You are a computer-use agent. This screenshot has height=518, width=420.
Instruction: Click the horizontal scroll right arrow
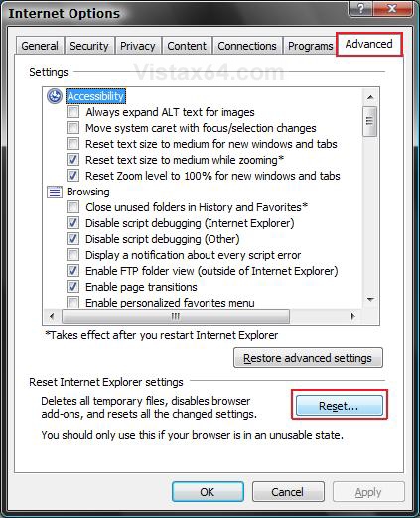coord(352,316)
